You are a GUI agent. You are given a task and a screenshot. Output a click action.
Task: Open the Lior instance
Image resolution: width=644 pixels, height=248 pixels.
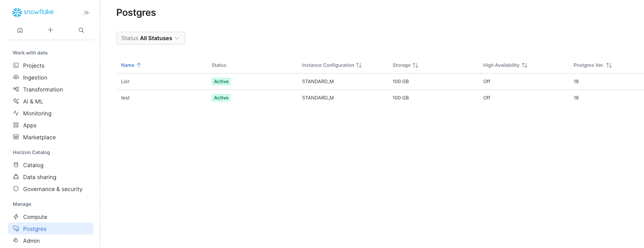[x=125, y=81]
